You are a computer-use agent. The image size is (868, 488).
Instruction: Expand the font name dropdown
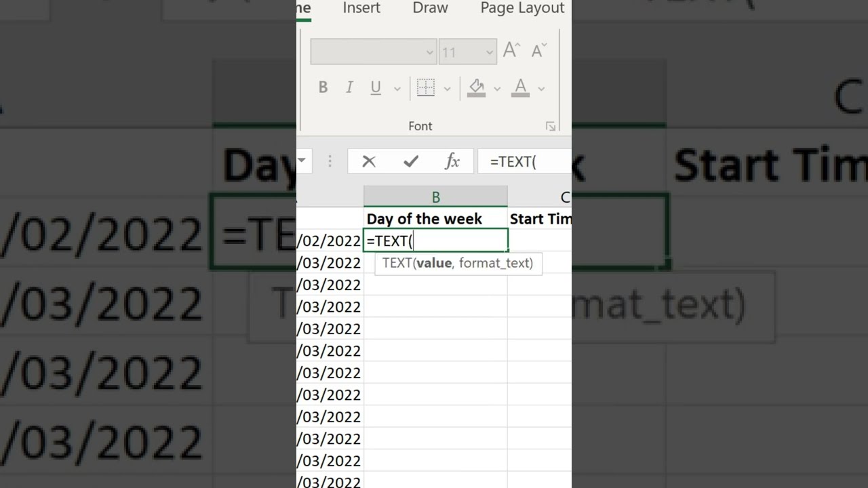tap(429, 52)
